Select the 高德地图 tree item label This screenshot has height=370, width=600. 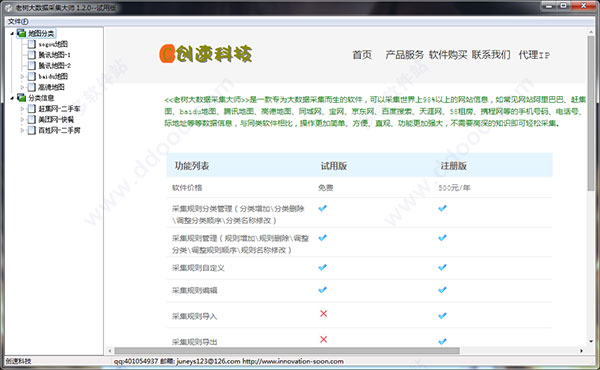tap(51, 87)
